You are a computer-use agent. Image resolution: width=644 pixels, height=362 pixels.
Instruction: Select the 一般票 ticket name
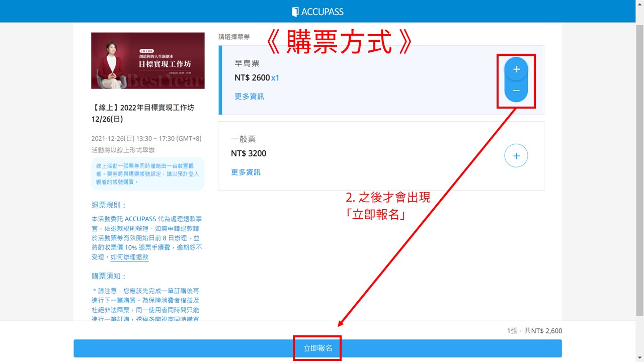pyautogui.click(x=244, y=139)
